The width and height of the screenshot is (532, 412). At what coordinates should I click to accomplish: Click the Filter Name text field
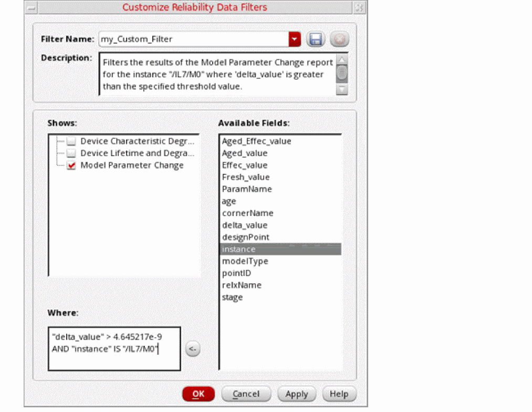pyautogui.click(x=194, y=39)
